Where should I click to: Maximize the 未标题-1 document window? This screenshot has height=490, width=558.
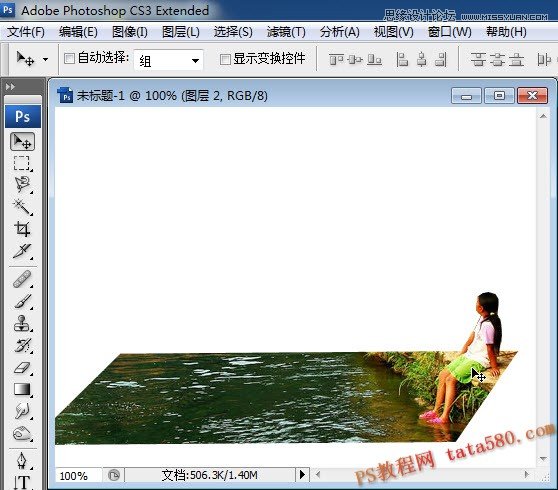click(x=499, y=96)
